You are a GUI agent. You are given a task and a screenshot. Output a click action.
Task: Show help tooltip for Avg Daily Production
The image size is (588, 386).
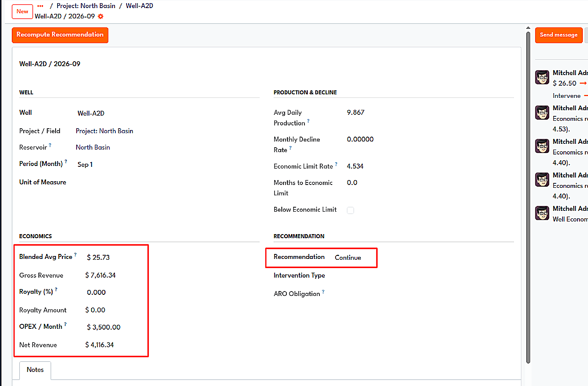[x=308, y=121]
